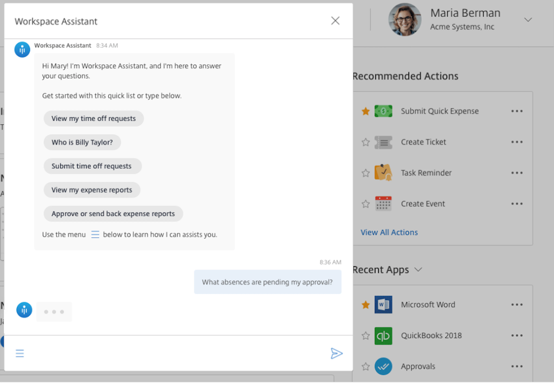Open the Approvals ellipsis menu

517,366
